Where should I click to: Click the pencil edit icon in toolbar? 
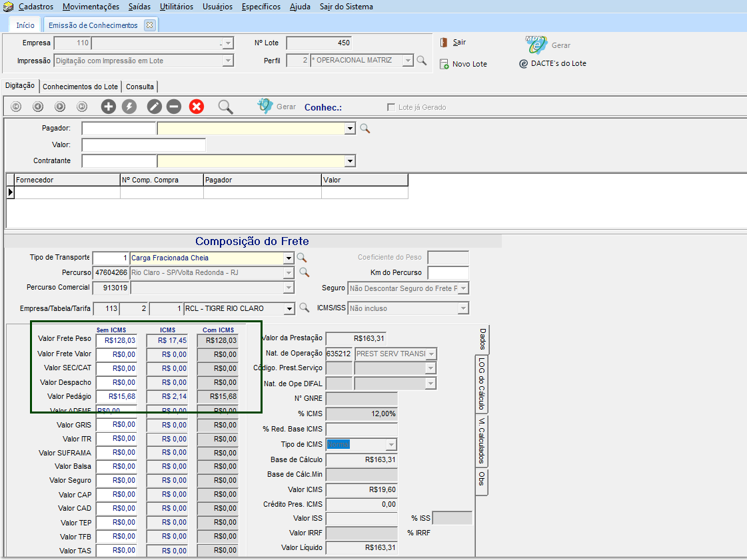point(154,107)
